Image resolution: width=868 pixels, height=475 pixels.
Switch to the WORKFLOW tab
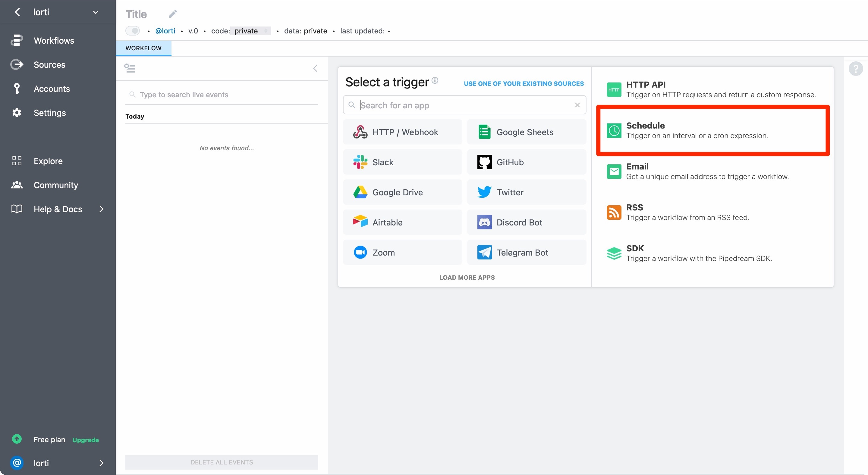143,48
